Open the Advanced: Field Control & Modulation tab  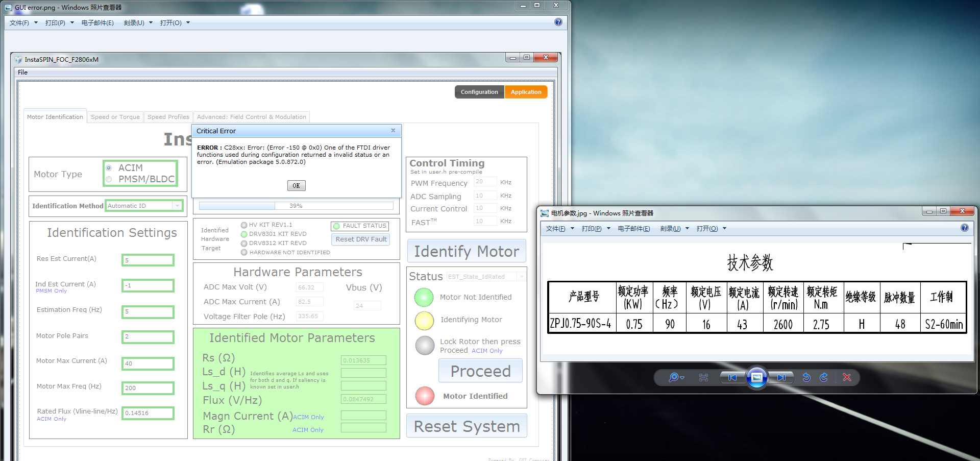pos(252,117)
